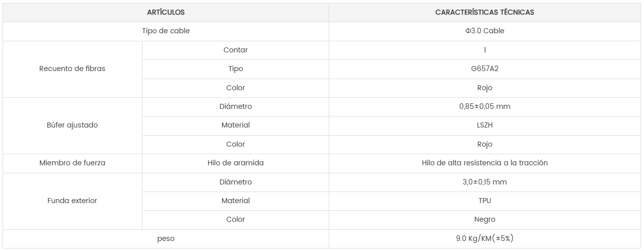
Task: Click the peso row label
Action: 166,238
